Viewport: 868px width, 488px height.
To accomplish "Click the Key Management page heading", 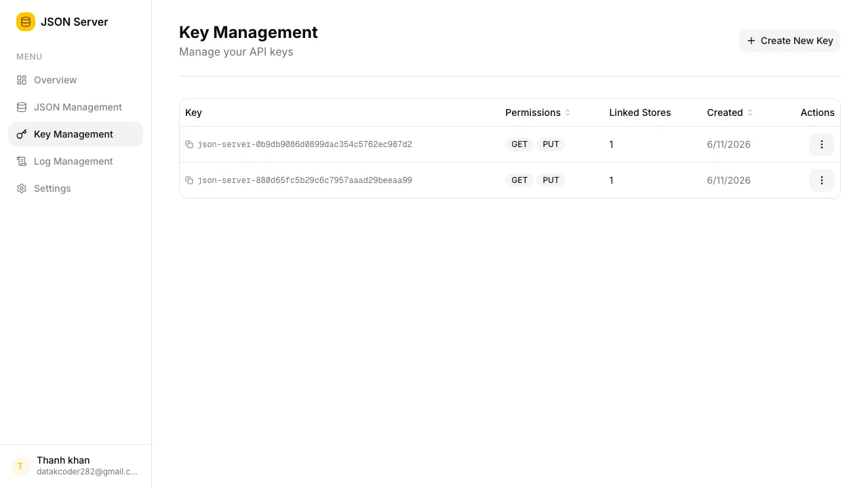I will click(x=248, y=33).
